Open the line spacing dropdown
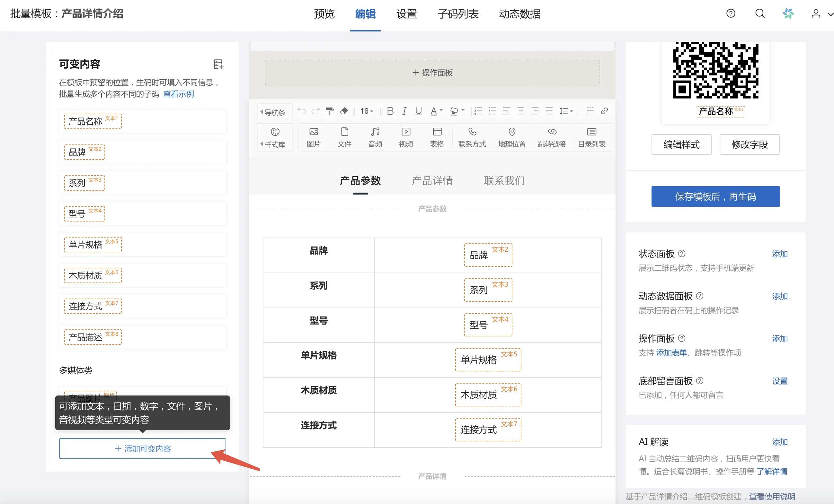The width and height of the screenshot is (834, 504). tap(566, 111)
